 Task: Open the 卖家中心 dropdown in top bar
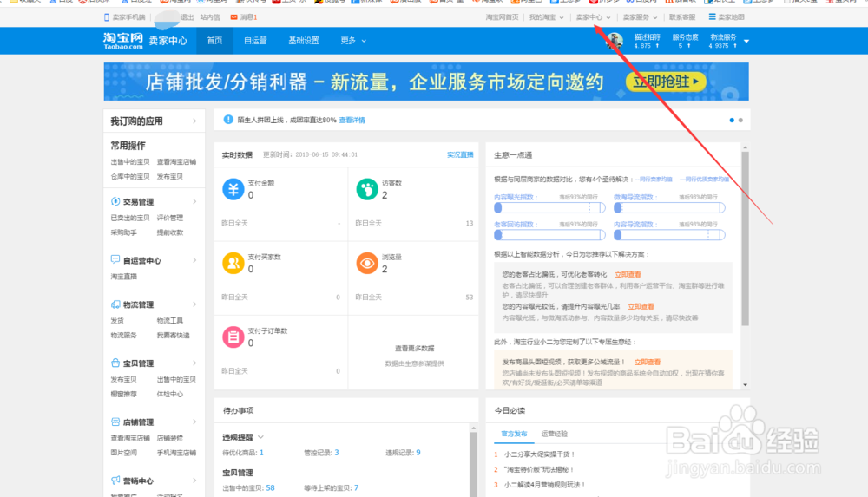(593, 17)
